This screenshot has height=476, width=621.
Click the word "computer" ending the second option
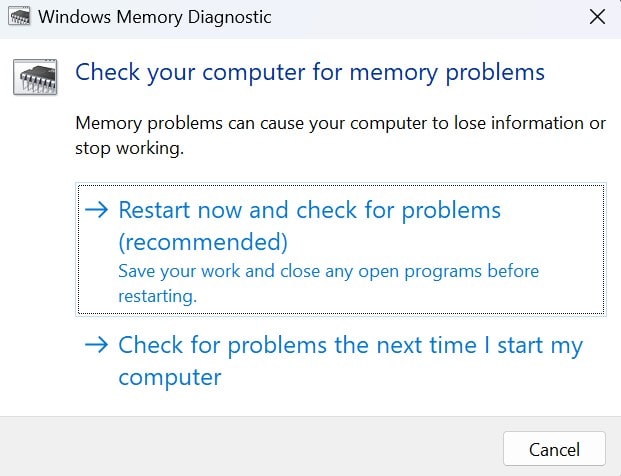(169, 378)
